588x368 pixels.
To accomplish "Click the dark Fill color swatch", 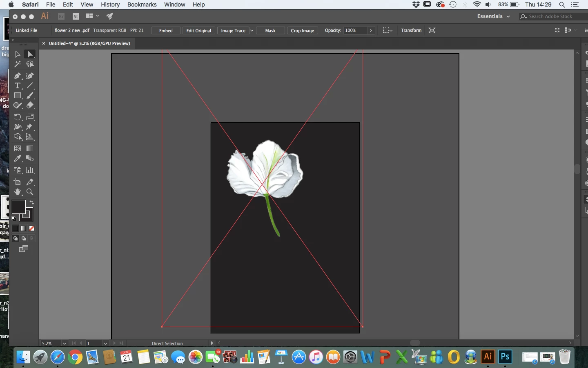I will pos(18,207).
